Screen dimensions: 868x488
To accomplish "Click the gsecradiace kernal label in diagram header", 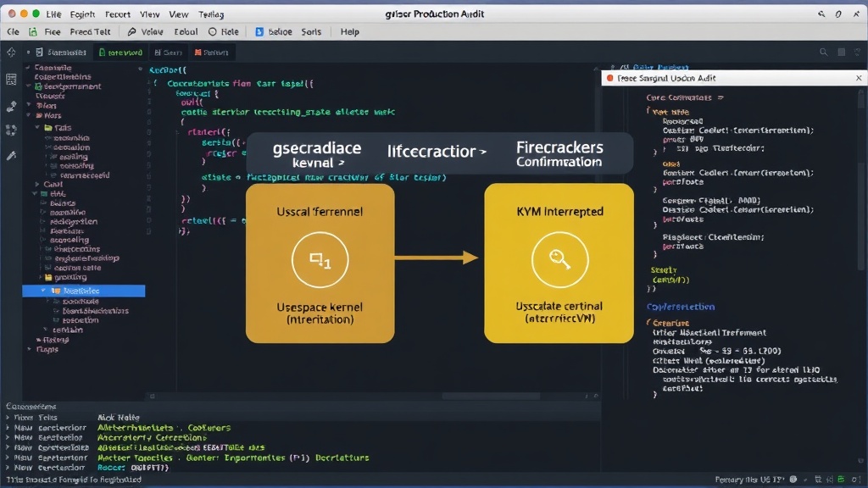I will click(x=317, y=154).
